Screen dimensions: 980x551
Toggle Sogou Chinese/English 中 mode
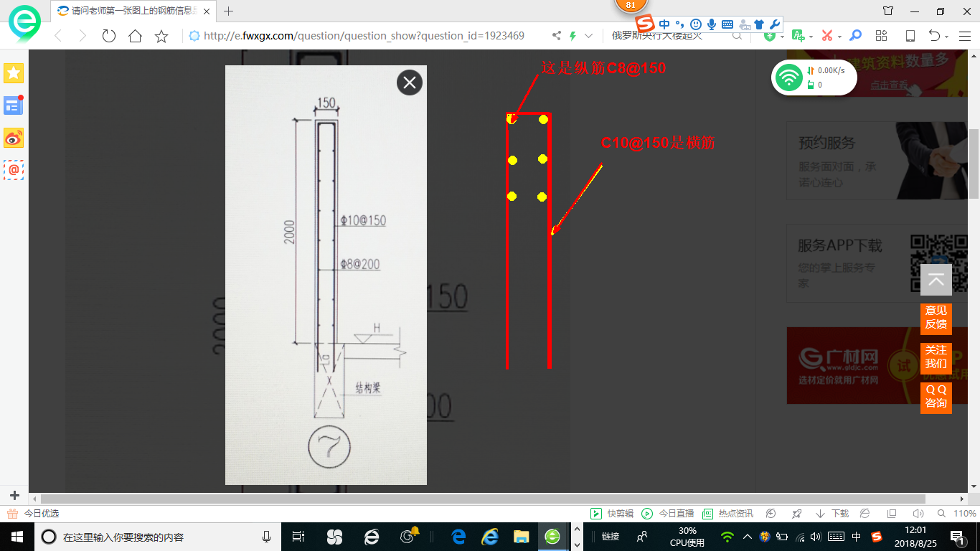point(664,24)
